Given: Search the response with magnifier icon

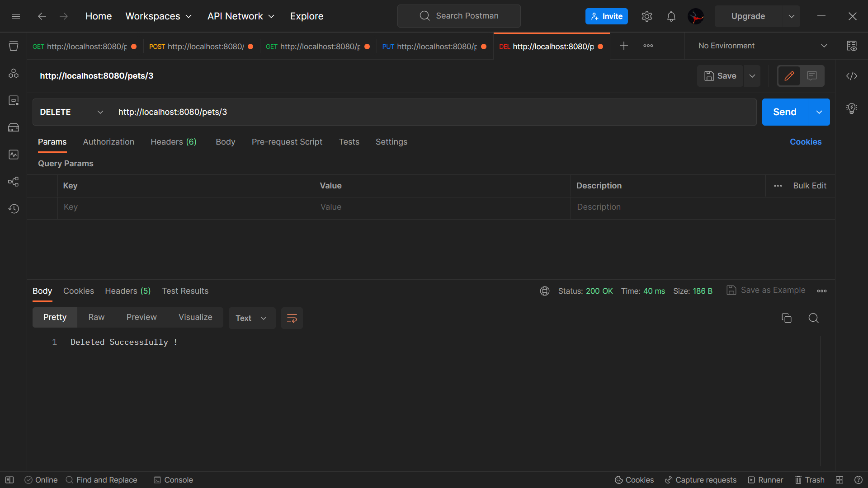Looking at the screenshot, I should pyautogui.click(x=813, y=318).
